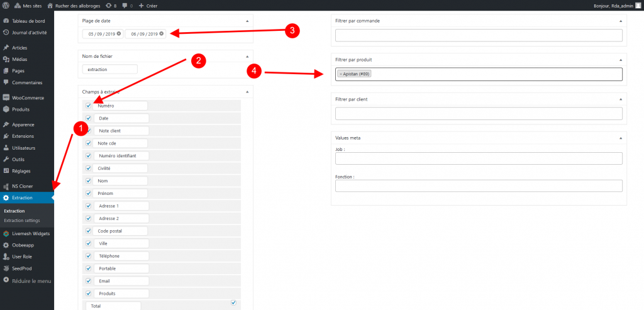Screen dimensions: 644x310
Task: Open the Extraction settings submenu
Action: 22,221
